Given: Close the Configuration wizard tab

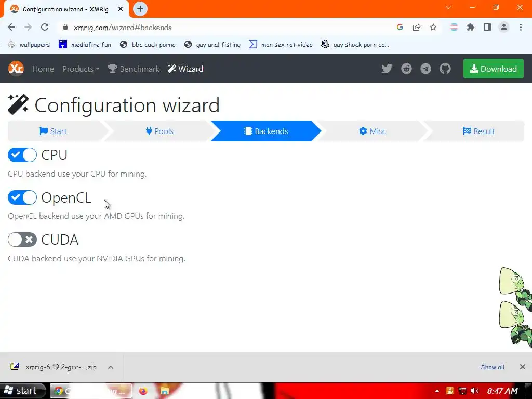Looking at the screenshot, I should click(121, 9).
